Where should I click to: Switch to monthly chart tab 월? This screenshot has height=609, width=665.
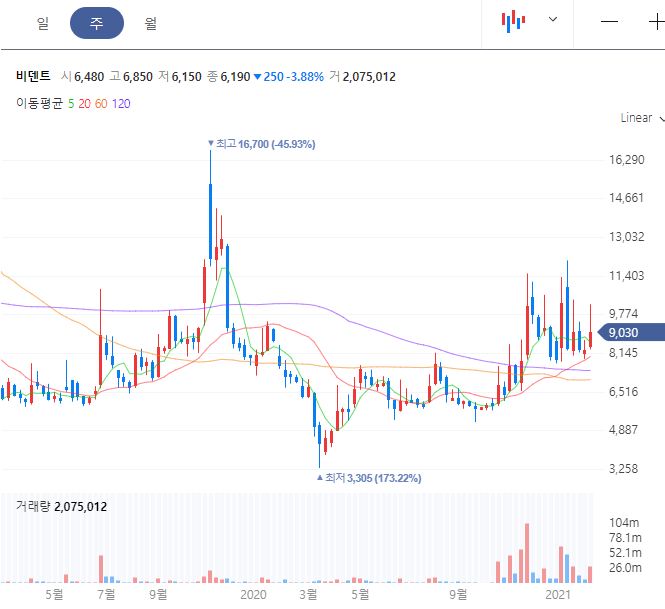[151, 23]
